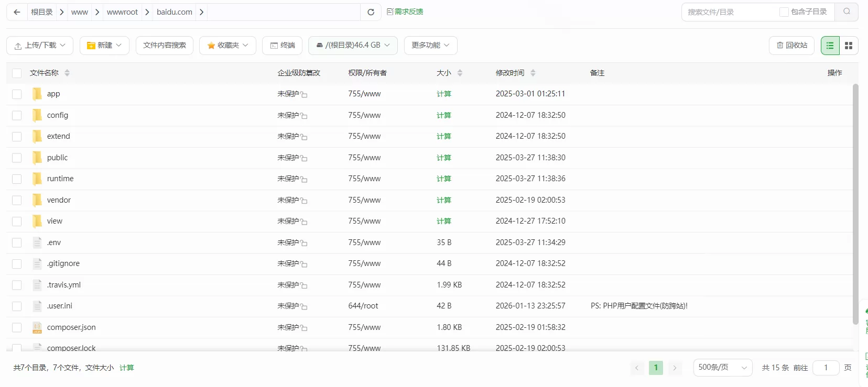Click the file list vertical scrollbar
Image resolution: width=868 pixels, height=387 pixels.
855,204
